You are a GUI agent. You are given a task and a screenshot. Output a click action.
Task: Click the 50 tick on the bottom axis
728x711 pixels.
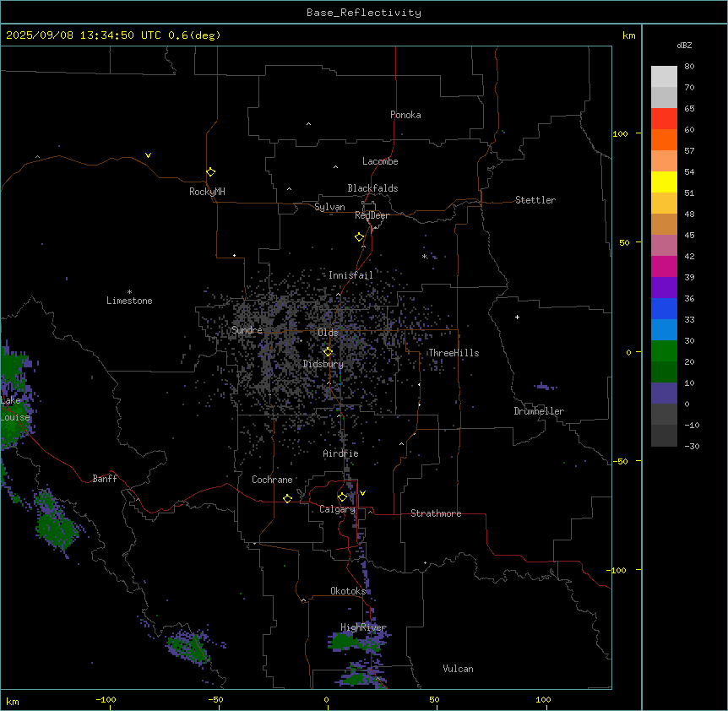click(x=434, y=699)
